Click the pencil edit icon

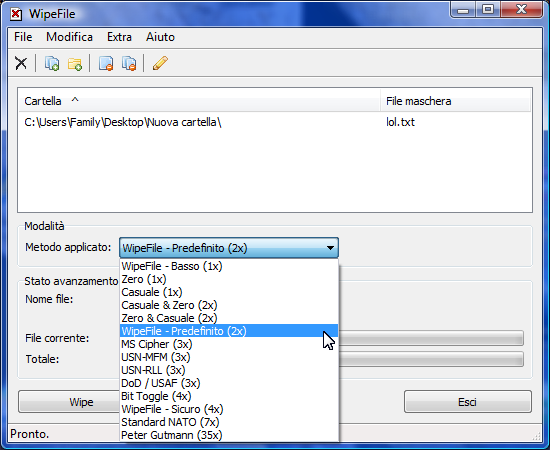click(160, 63)
